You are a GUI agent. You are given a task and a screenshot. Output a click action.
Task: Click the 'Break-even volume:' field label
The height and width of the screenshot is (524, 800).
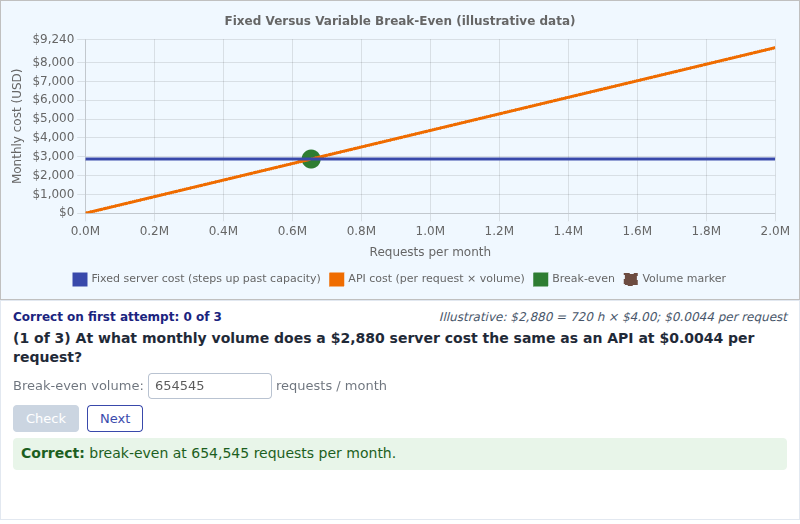tap(79, 386)
